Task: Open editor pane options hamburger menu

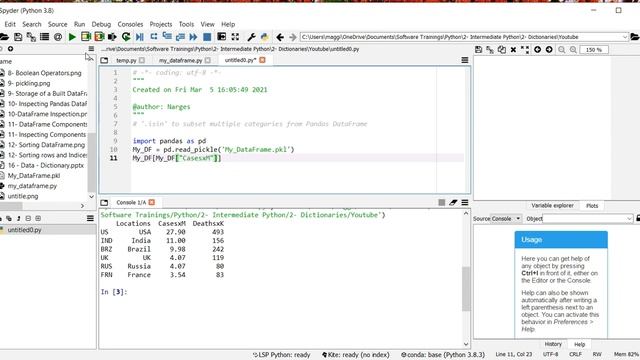Action: click(x=465, y=60)
